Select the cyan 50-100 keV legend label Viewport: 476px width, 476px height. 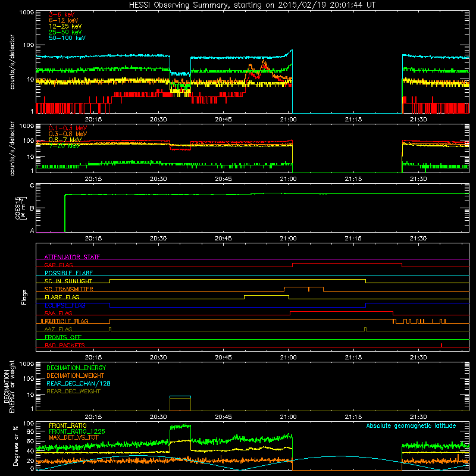tap(67, 38)
